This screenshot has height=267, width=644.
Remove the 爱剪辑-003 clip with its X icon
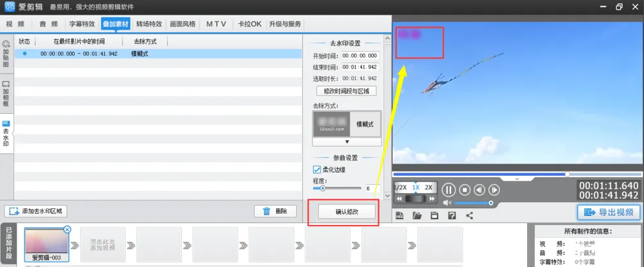pyautogui.click(x=67, y=229)
